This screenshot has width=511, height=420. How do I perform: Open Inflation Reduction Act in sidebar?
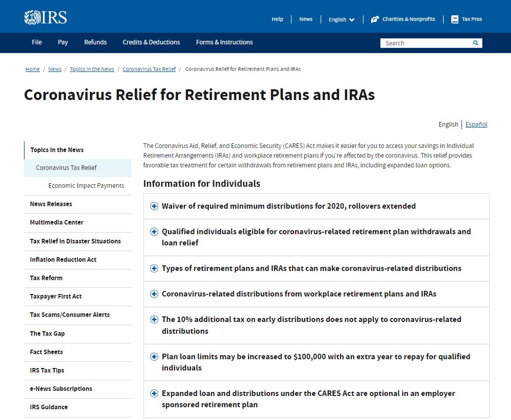pos(63,260)
